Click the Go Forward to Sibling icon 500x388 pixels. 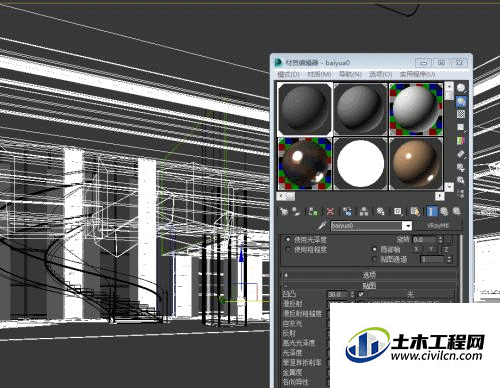(x=457, y=211)
